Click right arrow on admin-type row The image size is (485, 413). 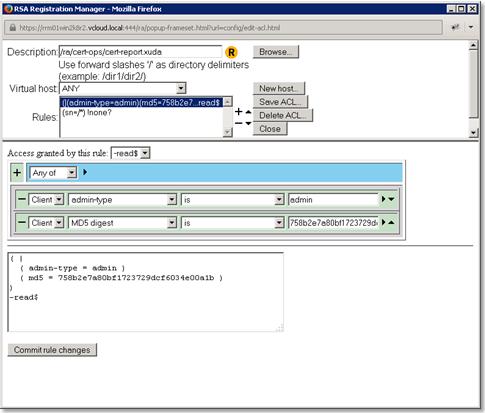(x=383, y=199)
